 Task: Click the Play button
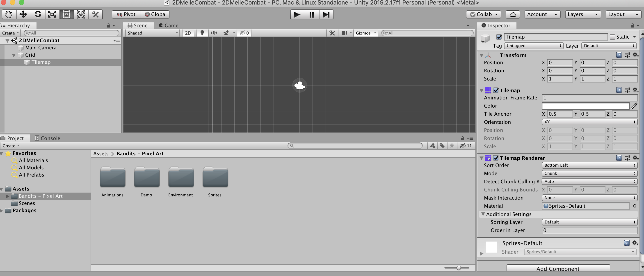pyautogui.click(x=297, y=14)
